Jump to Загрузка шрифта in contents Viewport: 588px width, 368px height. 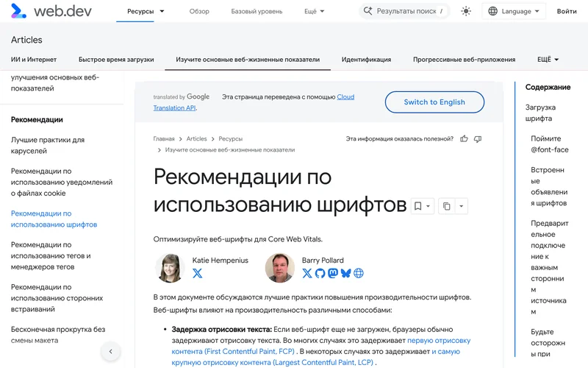point(540,113)
